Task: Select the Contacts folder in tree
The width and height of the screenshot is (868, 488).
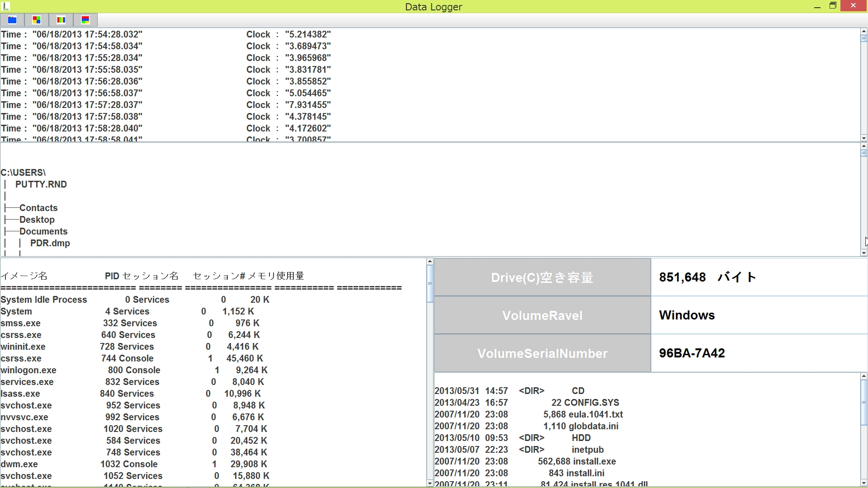Action: (x=38, y=208)
